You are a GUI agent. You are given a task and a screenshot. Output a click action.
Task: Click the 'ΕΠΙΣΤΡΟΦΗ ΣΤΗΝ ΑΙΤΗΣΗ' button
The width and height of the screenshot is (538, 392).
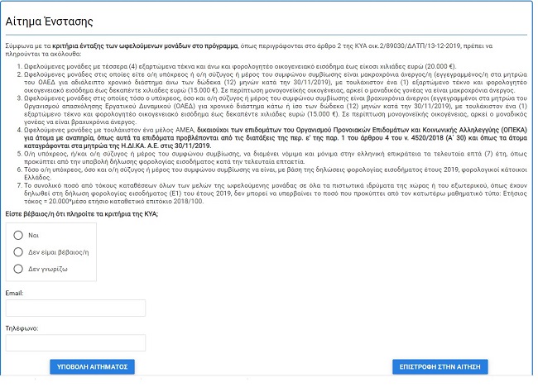point(440,366)
